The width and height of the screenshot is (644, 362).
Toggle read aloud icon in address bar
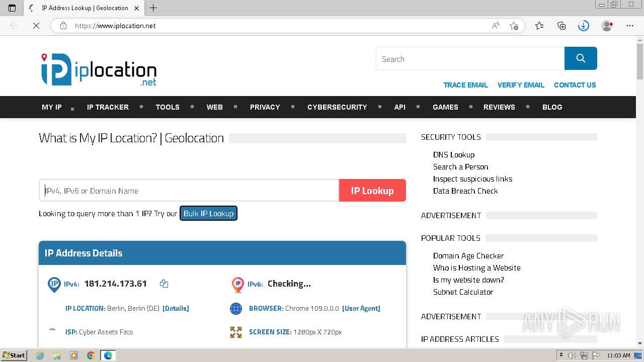coord(496,26)
